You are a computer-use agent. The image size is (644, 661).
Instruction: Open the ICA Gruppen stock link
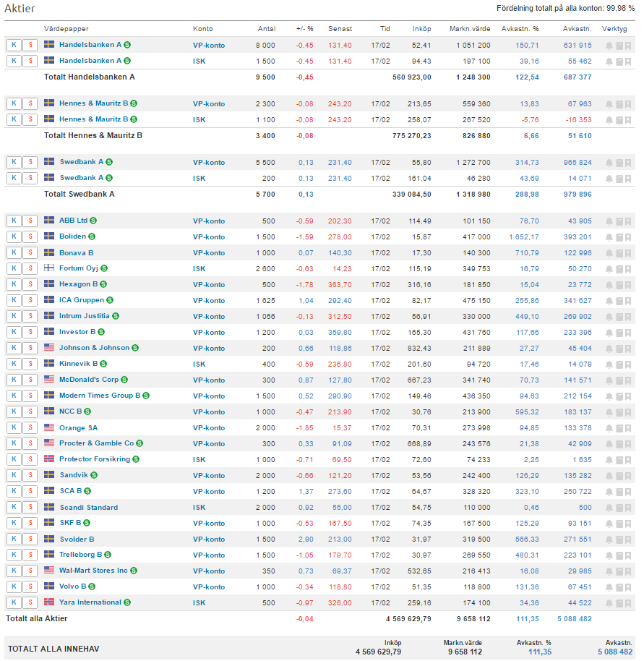click(82, 300)
